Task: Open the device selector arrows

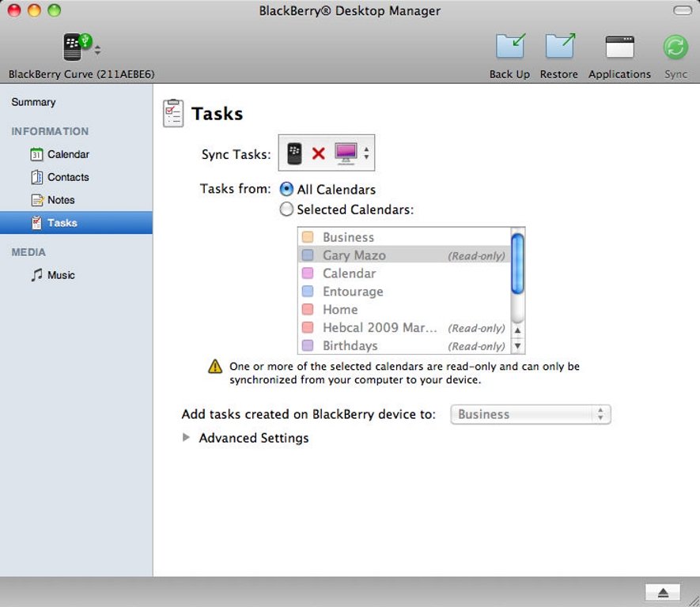Action: tap(97, 50)
